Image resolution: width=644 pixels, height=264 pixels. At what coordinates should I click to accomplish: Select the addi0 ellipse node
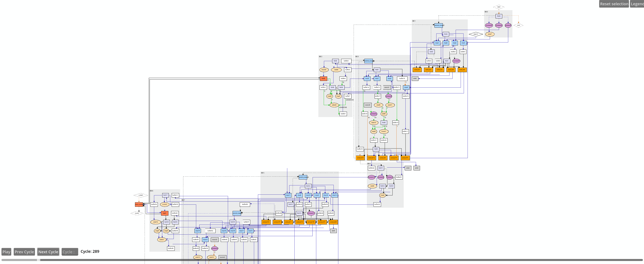point(384,114)
